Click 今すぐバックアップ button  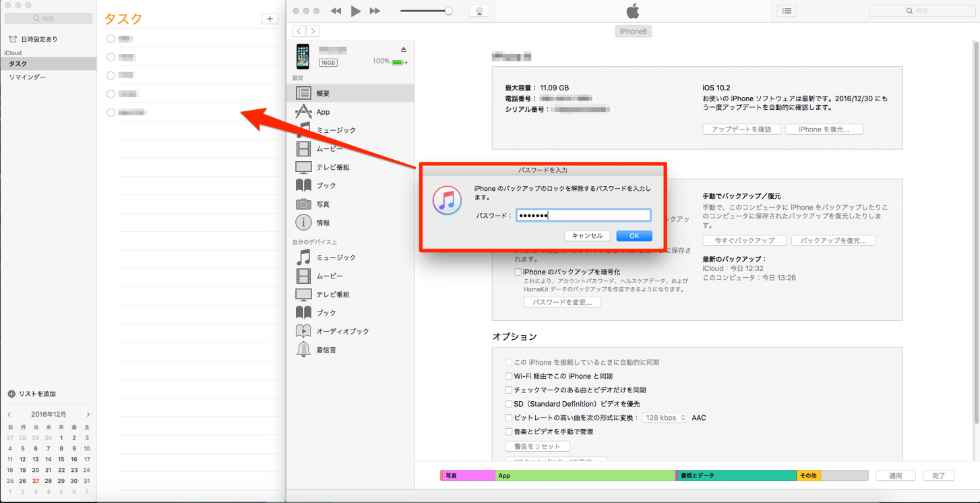click(744, 241)
